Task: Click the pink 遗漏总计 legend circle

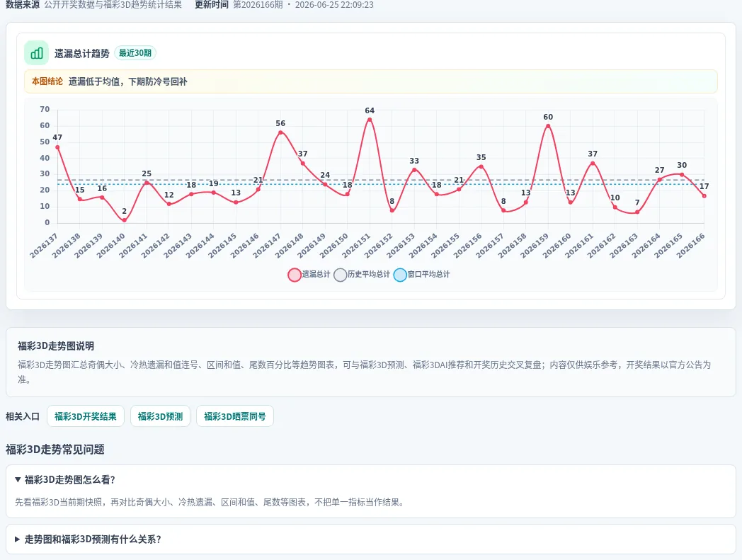Action: (295, 275)
